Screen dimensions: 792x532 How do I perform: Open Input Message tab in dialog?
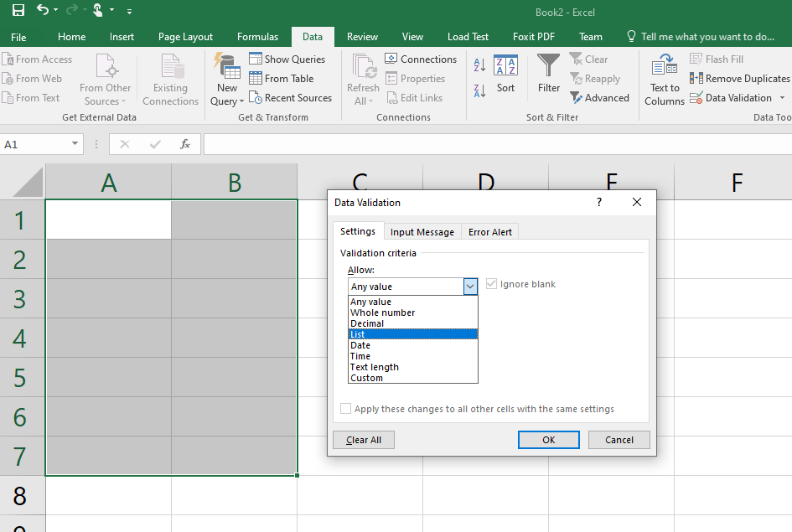click(x=422, y=232)
